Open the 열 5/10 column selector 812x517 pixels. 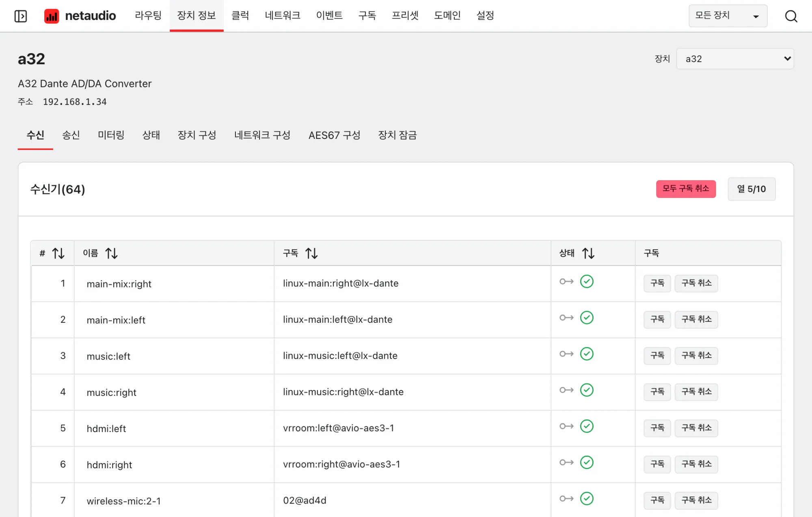752,189
